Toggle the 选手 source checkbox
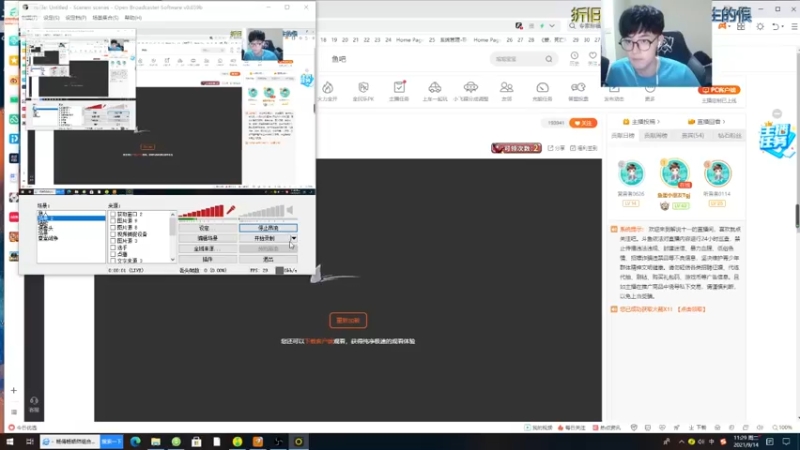800x450 pixels. (x=113, y=247)
